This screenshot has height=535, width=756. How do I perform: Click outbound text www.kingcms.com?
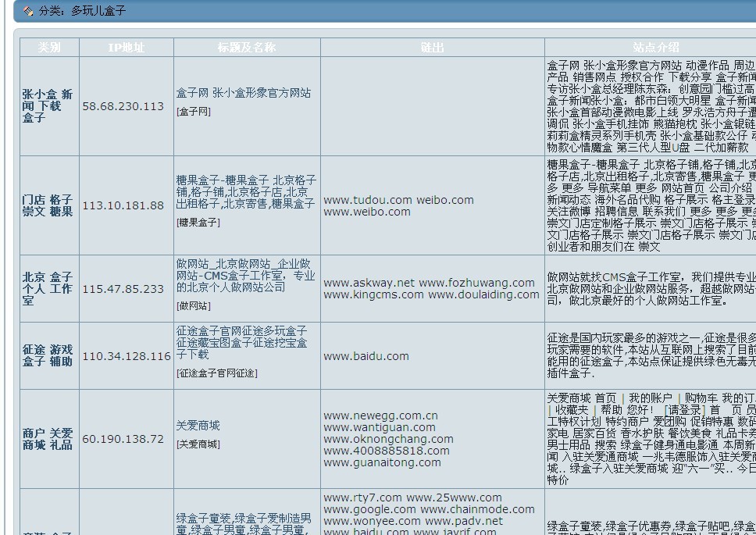point(373,294)
